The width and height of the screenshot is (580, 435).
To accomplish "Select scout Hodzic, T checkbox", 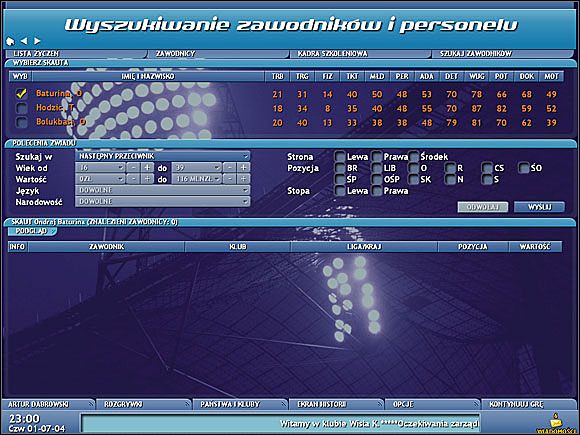I will pyautogui.click(x=21, y=108).
